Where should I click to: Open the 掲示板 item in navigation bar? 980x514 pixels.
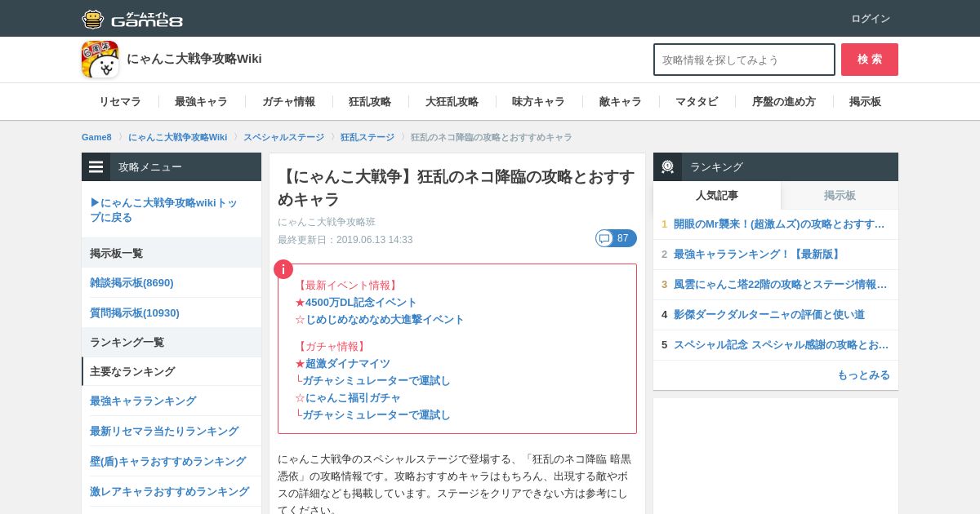865,102
